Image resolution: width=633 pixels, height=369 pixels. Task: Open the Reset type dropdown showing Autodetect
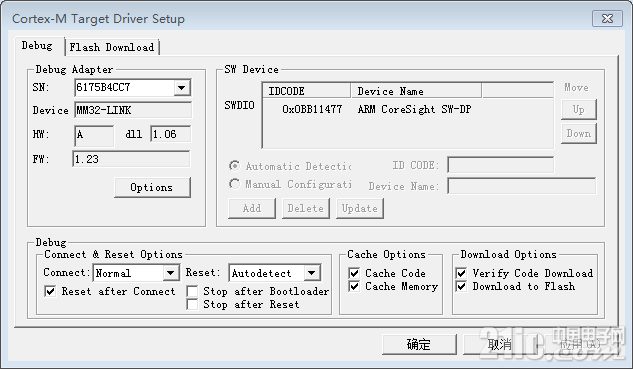tap(275, 273)
